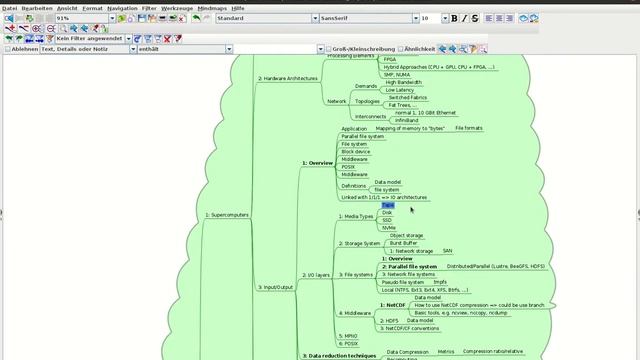Click the close map red X page icon
This screenshot has width=640, height=360.
[182, 18]
